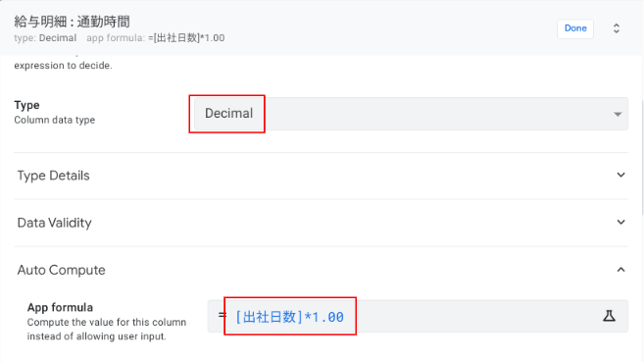
Task: Click the App formula field [出社日数]*1.00
Action: (x=418, y=317)
